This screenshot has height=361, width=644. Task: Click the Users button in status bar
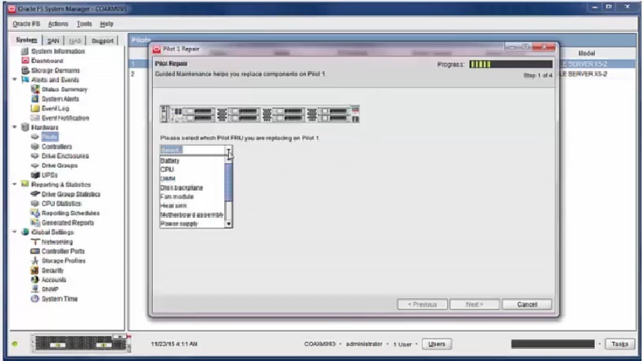point(438,344)
